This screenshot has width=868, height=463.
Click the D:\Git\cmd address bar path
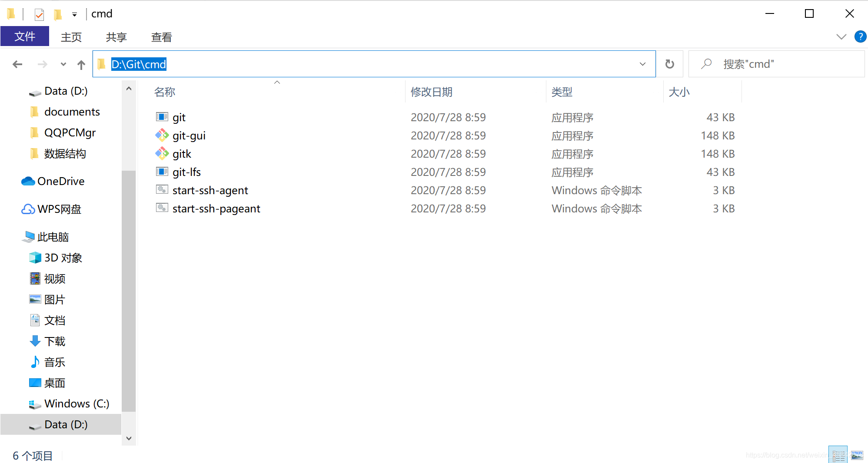pyautogui.click(x=139, y=64)
